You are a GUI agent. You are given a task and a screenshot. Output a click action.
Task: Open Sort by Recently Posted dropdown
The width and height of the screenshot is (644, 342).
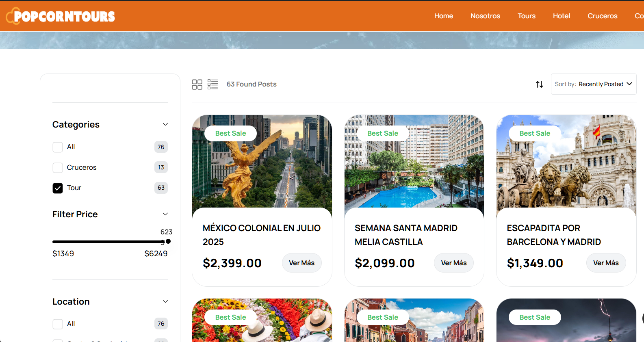click(593, 84)
